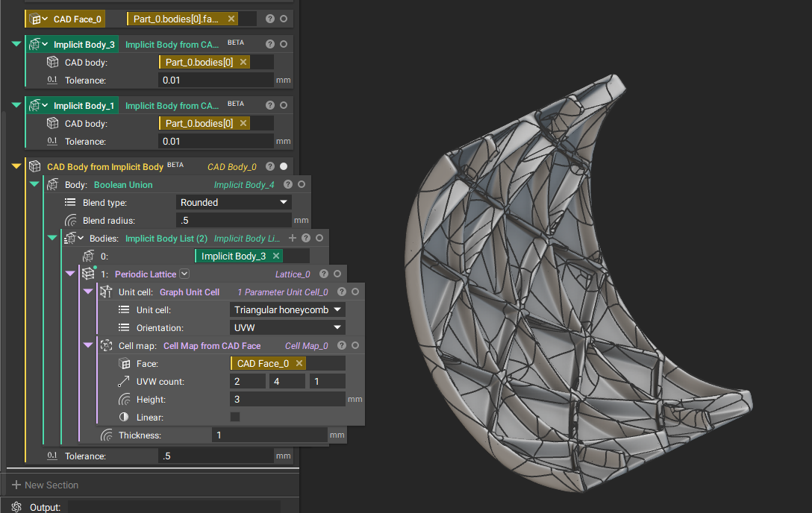Screen dimensions: 812x513
Task: Collapse the Boolean Union body row
Action: [34, 184]
